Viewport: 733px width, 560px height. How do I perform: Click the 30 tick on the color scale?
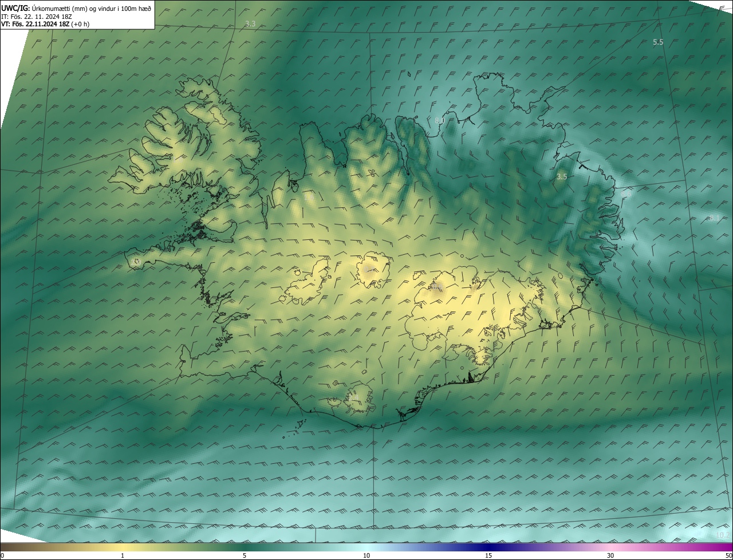[x=610, y=555]
